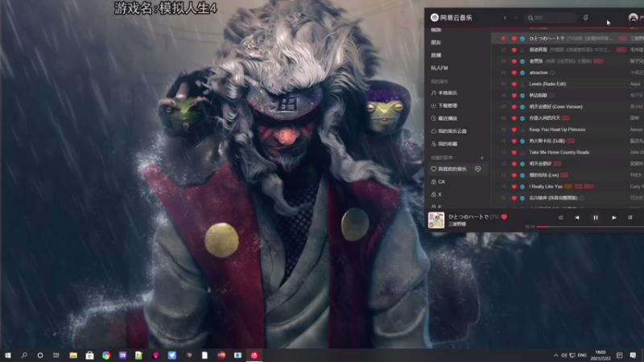
Task: Click downloaded check icon for I Really Like You
Action: coord(522,187)
